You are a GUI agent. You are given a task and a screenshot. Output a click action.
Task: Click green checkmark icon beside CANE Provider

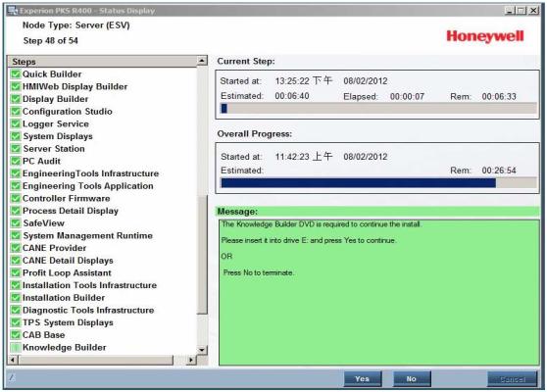(16, 248)
